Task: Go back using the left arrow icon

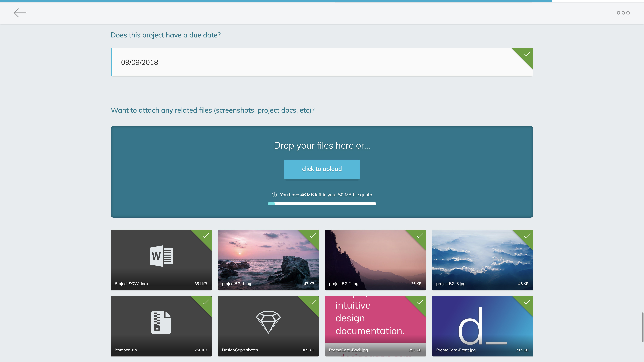Action: tap(20, 13)
